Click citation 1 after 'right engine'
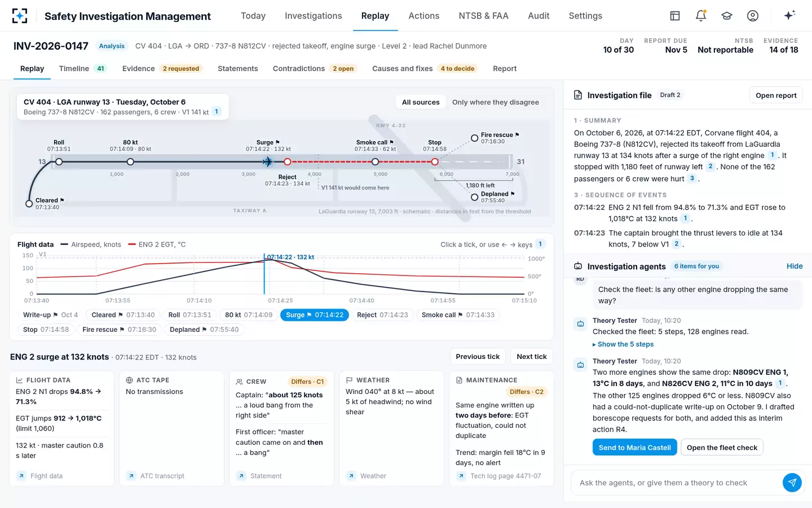 (773, 155)
